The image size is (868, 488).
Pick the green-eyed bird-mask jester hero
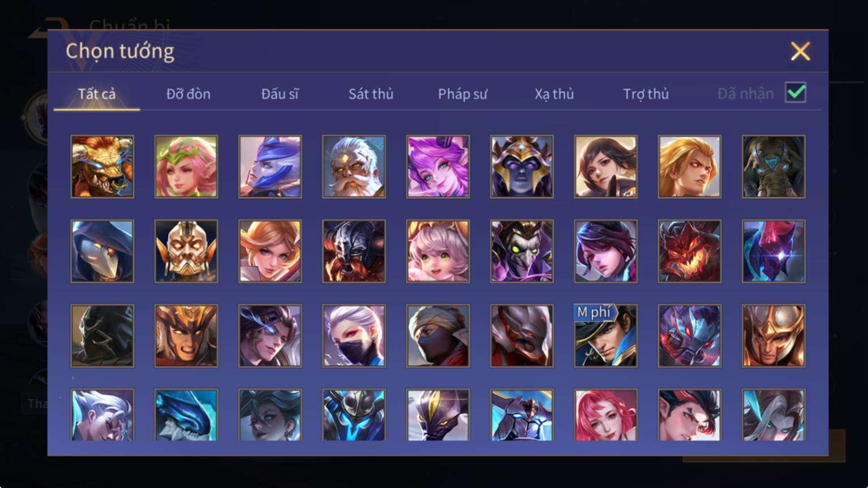point(522,251)
